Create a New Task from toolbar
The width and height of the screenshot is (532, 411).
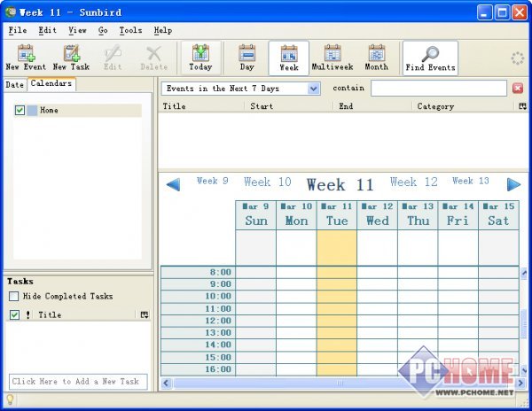(71, 58)
